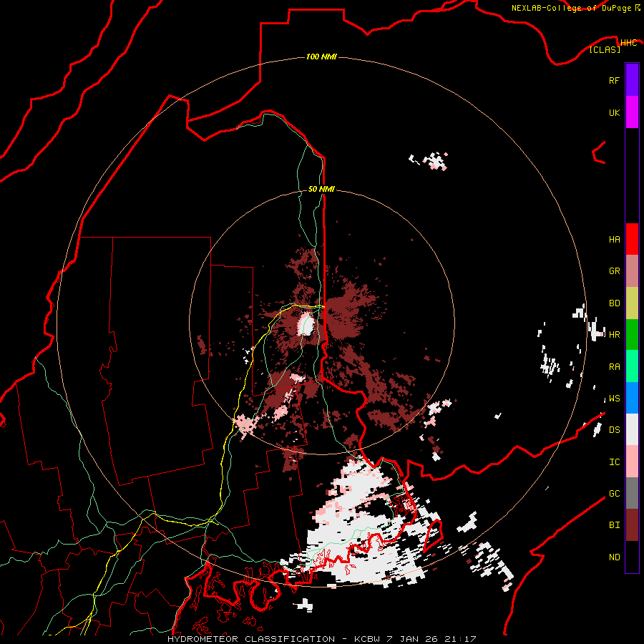Click the 'BI' legend label
Viewport: 644px width, 644px height.
click(x=614, y=525)
